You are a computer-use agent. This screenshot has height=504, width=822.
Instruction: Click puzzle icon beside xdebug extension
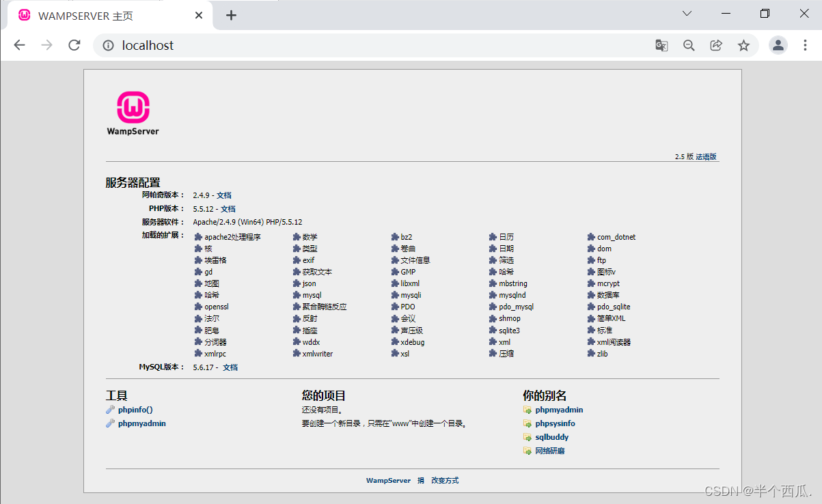pos(395,342)
